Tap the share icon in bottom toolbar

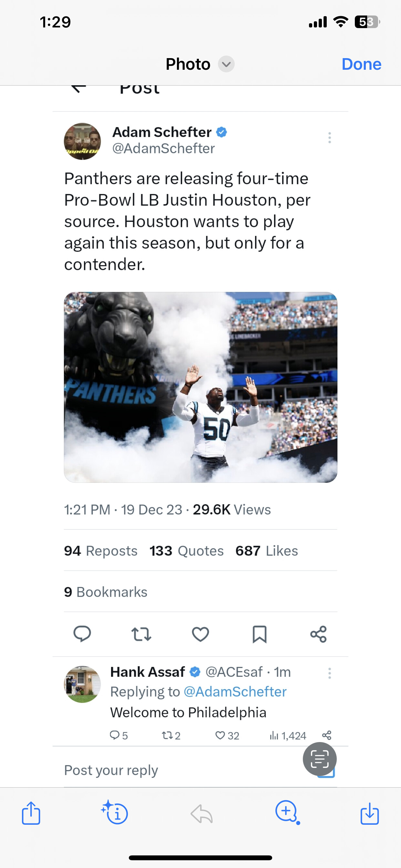[x=31, y=813]
